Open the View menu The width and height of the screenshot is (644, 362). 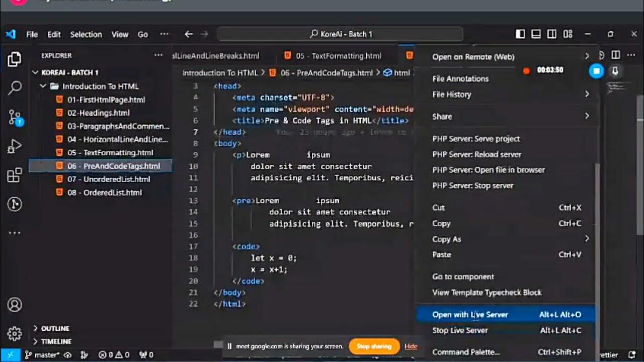point(120,34)
